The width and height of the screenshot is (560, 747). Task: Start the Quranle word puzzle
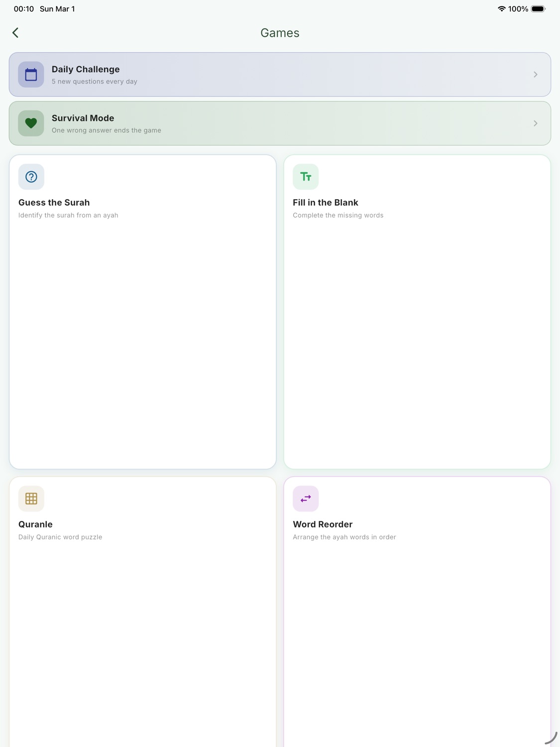(x=143, y=612)
